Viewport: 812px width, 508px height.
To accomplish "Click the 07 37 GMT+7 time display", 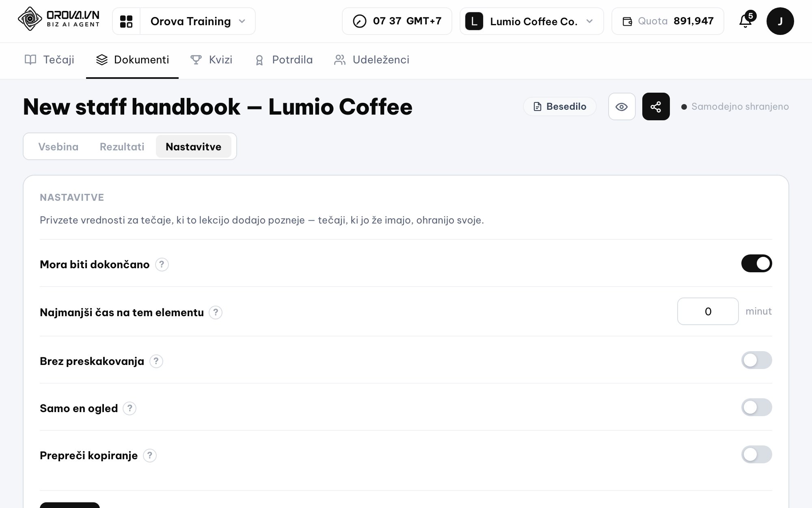I will (x=397, y=21).
